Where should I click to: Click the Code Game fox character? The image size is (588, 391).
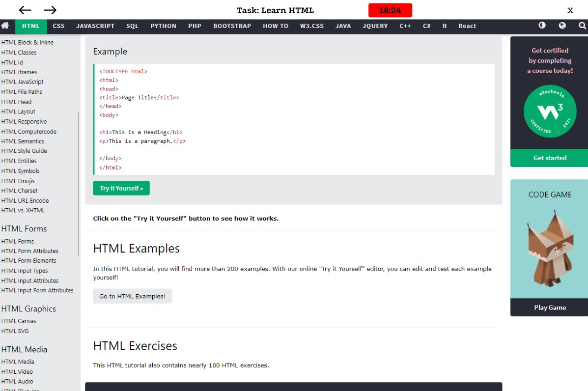tap(550, 251)
